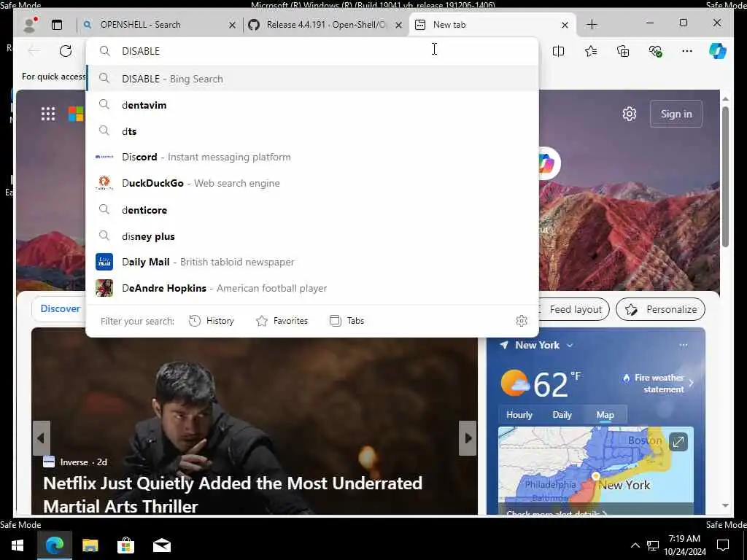Open the Netflix martial arts thriller headline
This screenshot has width=747, height=560.
(233, 495)
